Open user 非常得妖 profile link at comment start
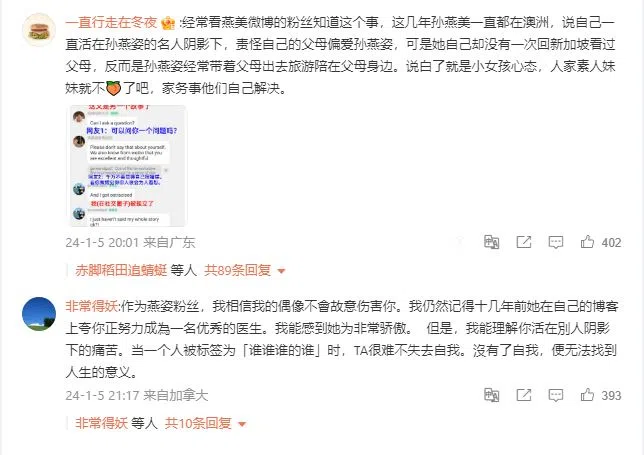The width and height of the screenshot is (644, 455). (92, 306)
